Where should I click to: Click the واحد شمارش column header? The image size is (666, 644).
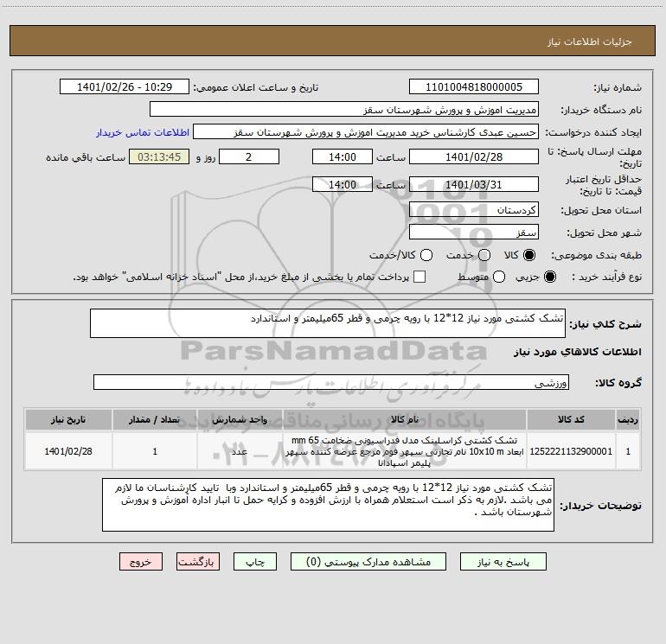coord(240,420)
